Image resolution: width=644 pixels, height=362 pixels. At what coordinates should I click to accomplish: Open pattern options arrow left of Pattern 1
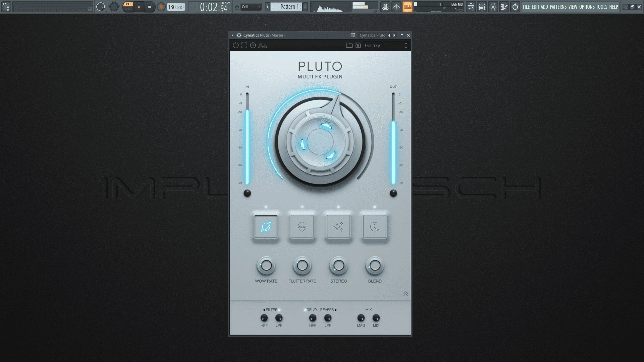click(x=267, y=7)
